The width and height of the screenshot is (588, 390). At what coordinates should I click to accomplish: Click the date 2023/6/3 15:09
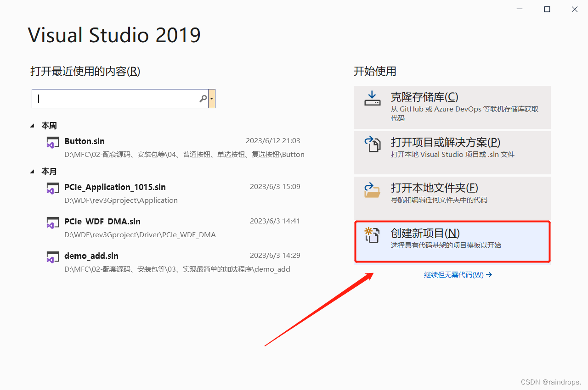pos(275,187)
